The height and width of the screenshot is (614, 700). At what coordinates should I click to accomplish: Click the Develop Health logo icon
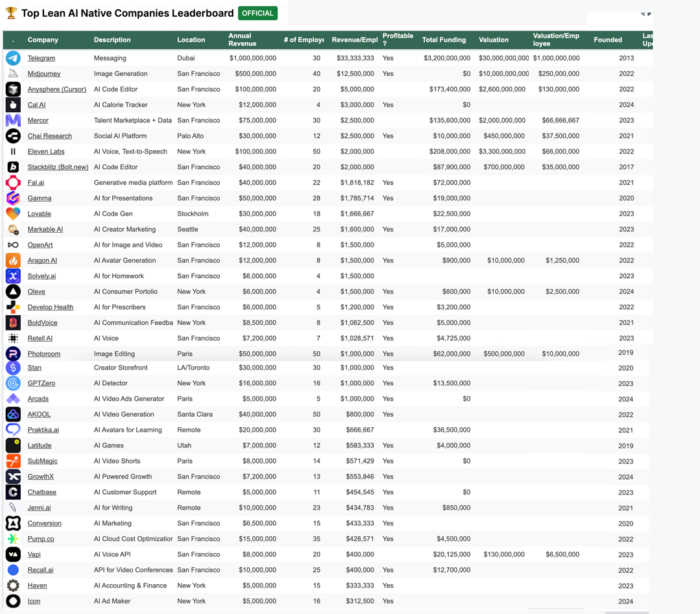pos(13,307)
